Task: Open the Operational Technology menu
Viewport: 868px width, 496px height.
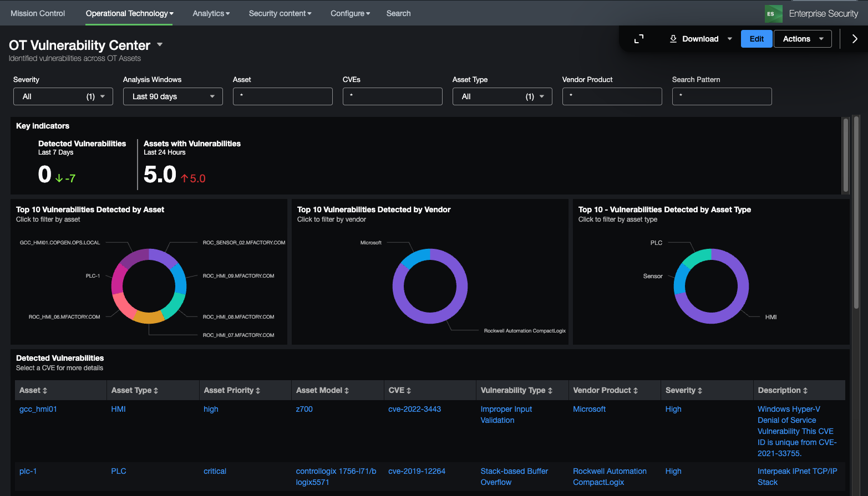Action: pyautogui.click(x=129, y=13)
